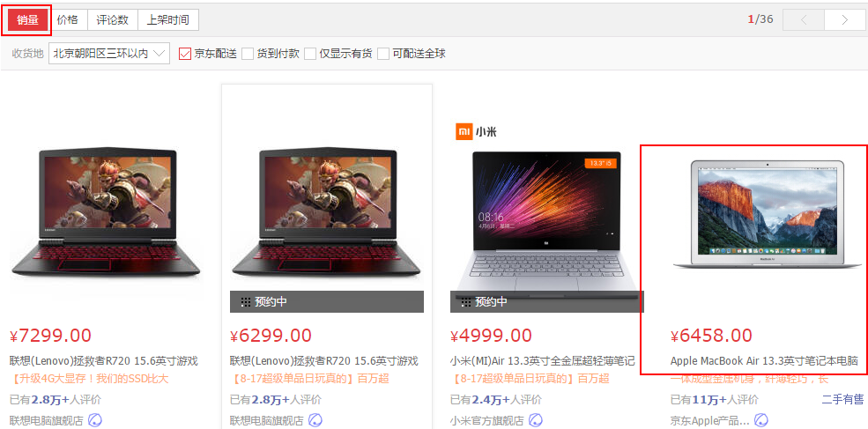Expand the 北京朝阳区三环以内 delivery dropdown
The height and width of the screenshot is (429, 868).
[109, 54]
